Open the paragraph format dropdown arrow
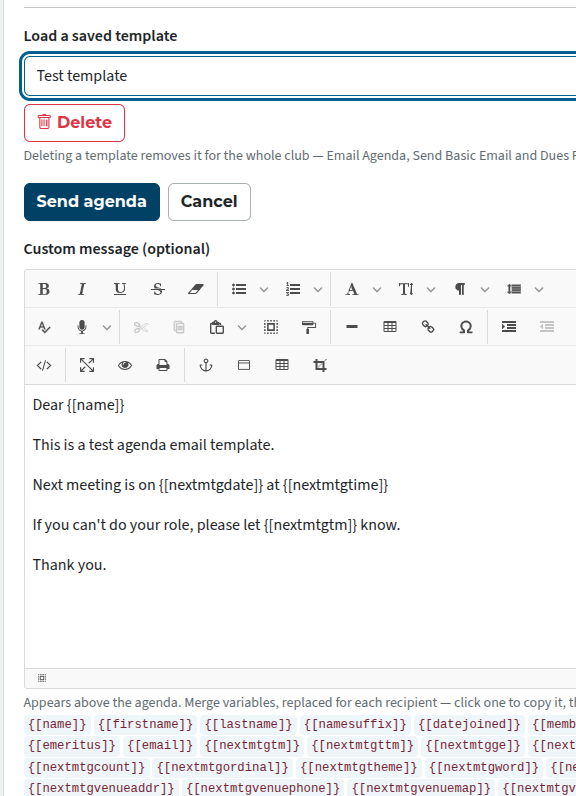 485,289
